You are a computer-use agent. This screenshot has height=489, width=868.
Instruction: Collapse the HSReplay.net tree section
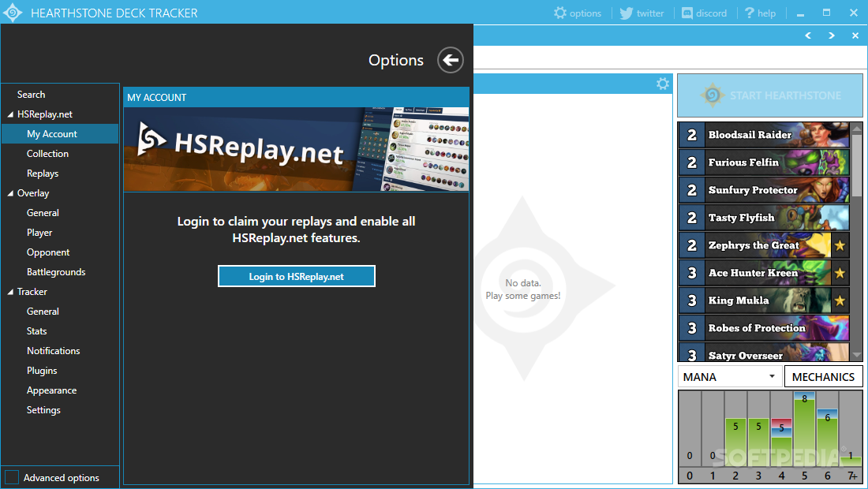tap(10, 114)
